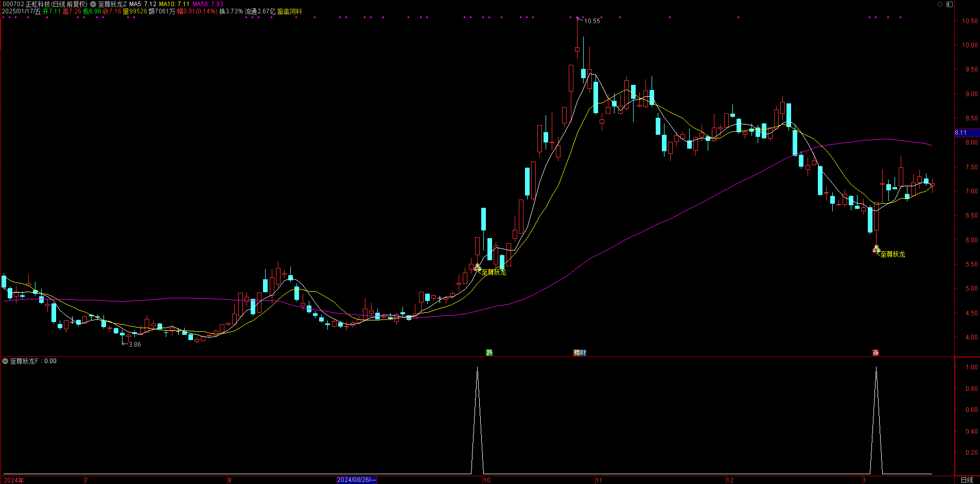
Task: Click the 日线 period selector
Action: click(x=967, y=480)
